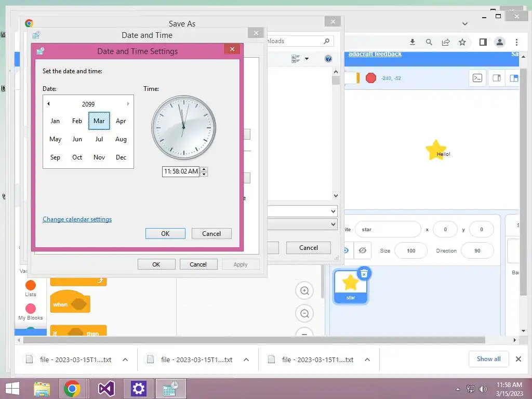Screen dimensions: 532x399
Task: Close the Date and Time Settings dialog
Action: coord(232,49)
